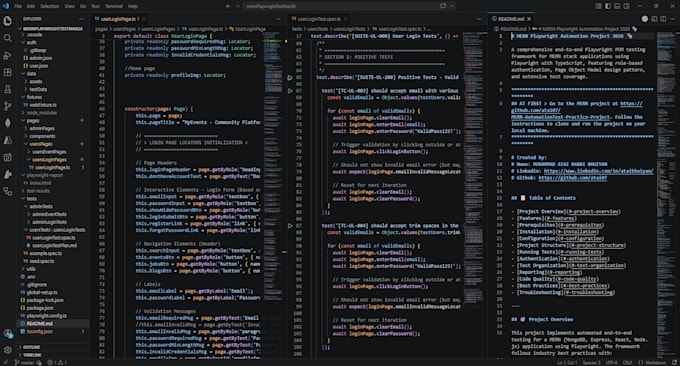Open the Copilot chat icon beside command center
Image resolution: width=680 pixels, height=366 pixels.
[x=443, y=6]
